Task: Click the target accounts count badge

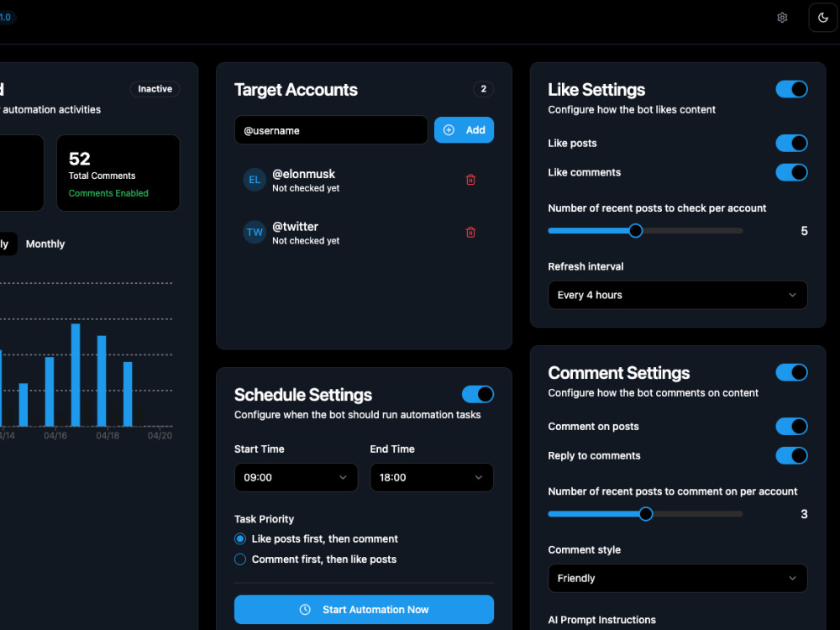Action: tap(483, 89)
